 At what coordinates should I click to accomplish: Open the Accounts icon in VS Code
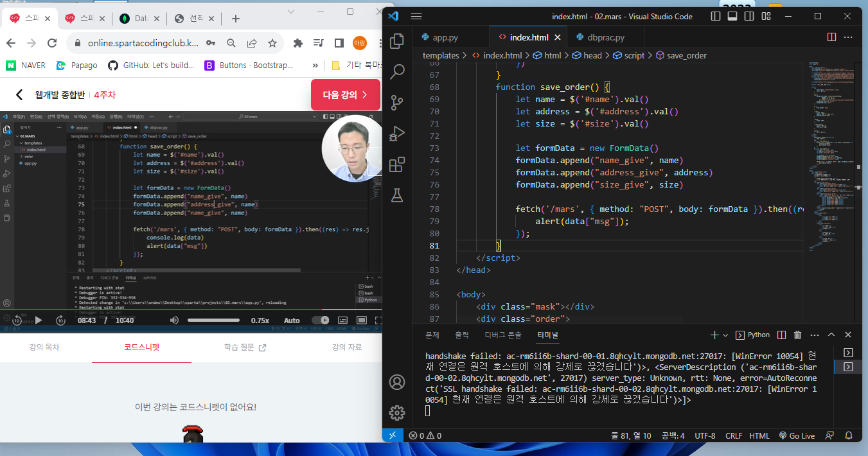(397, 382)
